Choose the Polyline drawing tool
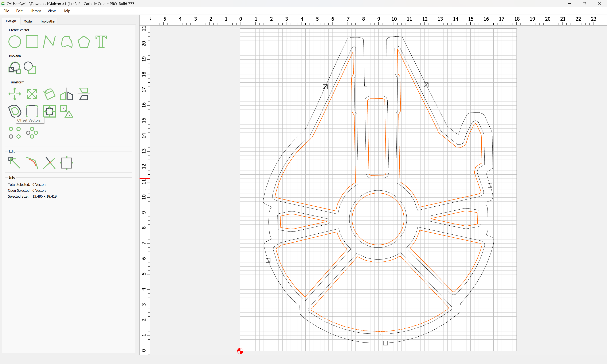Screen dimensions: 607x364 pyautogui.click(x=49, y=42)
